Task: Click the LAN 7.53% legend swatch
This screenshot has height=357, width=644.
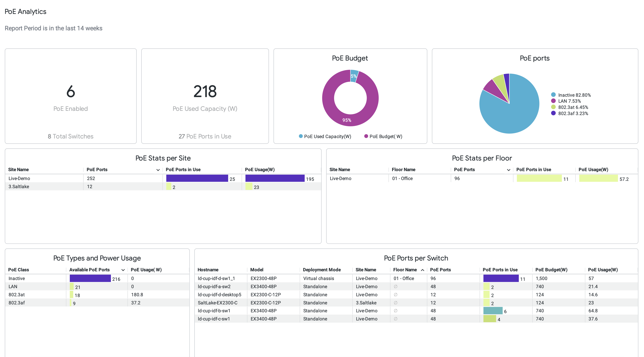Action: (x=553, y=101)
